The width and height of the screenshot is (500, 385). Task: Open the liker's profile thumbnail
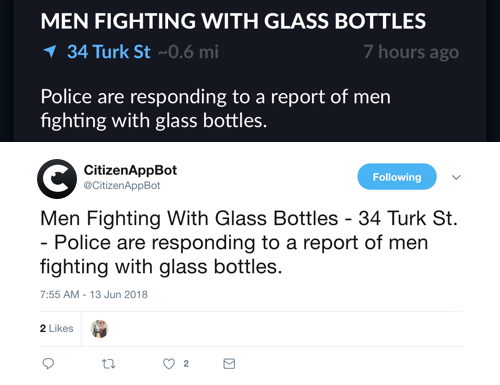pyautogui.click(x=99, y=329)
